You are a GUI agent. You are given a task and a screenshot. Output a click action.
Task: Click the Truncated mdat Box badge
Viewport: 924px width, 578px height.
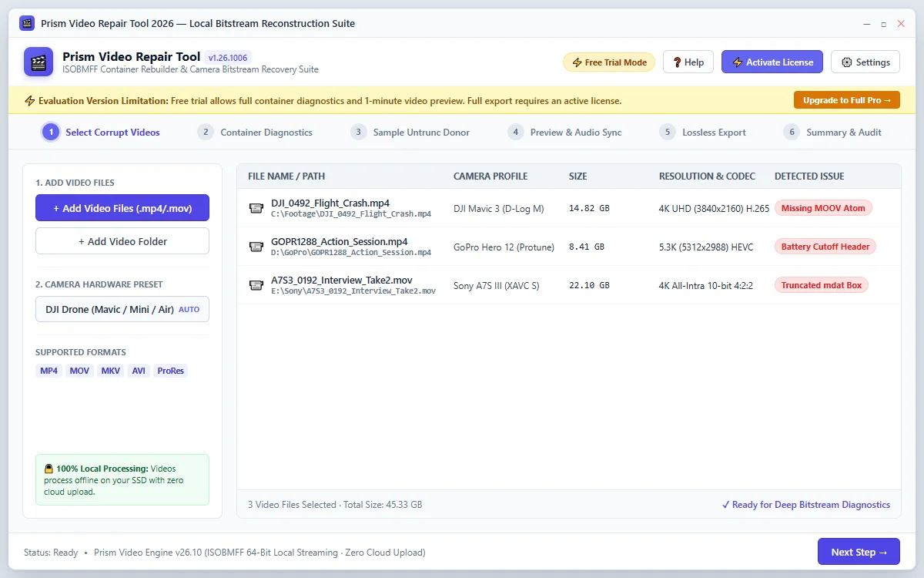(x=822, y=285)
